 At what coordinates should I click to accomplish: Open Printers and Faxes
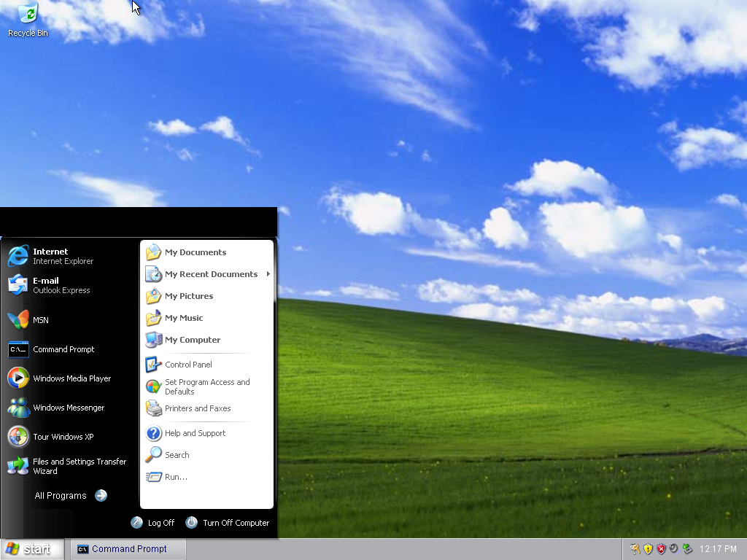[208, 408]
